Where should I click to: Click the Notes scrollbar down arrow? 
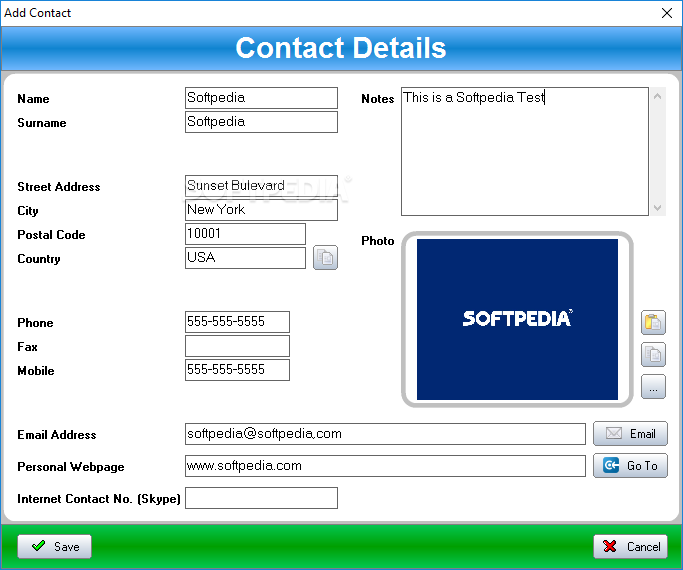coord(657,208)
